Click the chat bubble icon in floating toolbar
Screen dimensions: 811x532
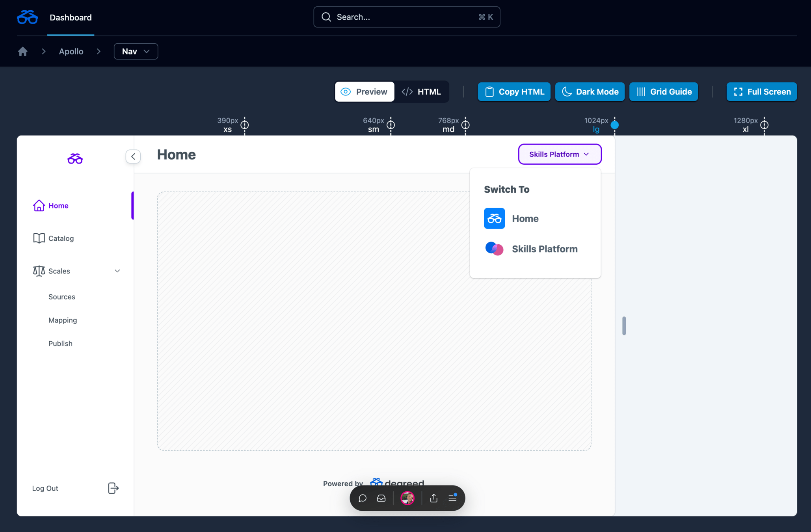(x=363, y=498)
